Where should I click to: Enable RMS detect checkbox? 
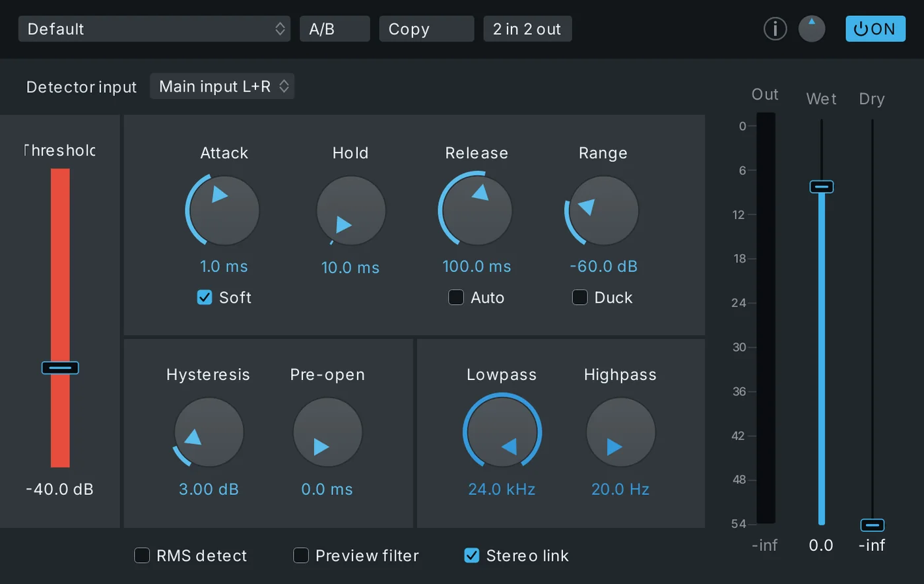point(142,556)
